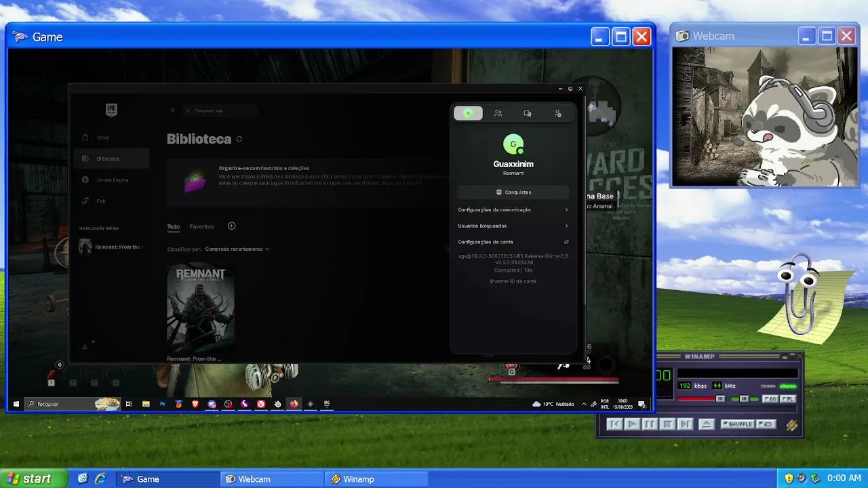Open Firefox from the inner taskbar
868x488 pixels.
[x=294, y=404]
